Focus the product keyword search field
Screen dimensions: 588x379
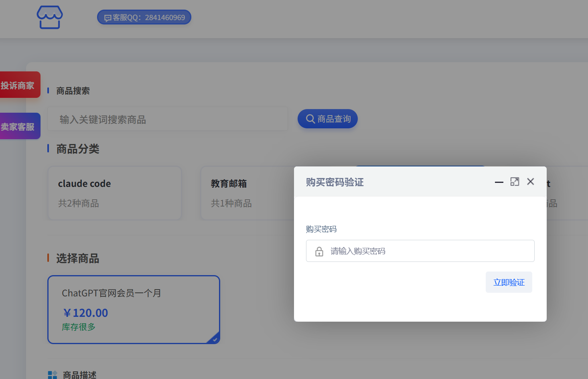[x=168, y=119]
